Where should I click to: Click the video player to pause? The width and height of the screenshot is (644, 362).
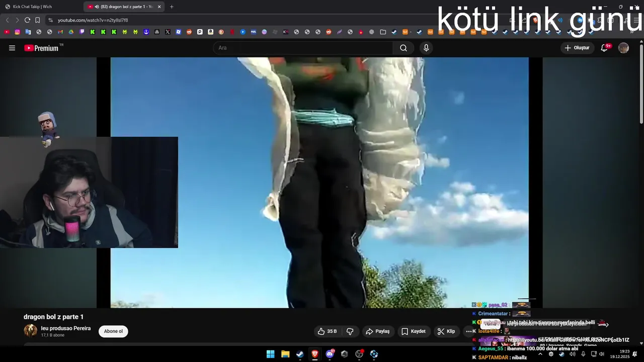319,183
